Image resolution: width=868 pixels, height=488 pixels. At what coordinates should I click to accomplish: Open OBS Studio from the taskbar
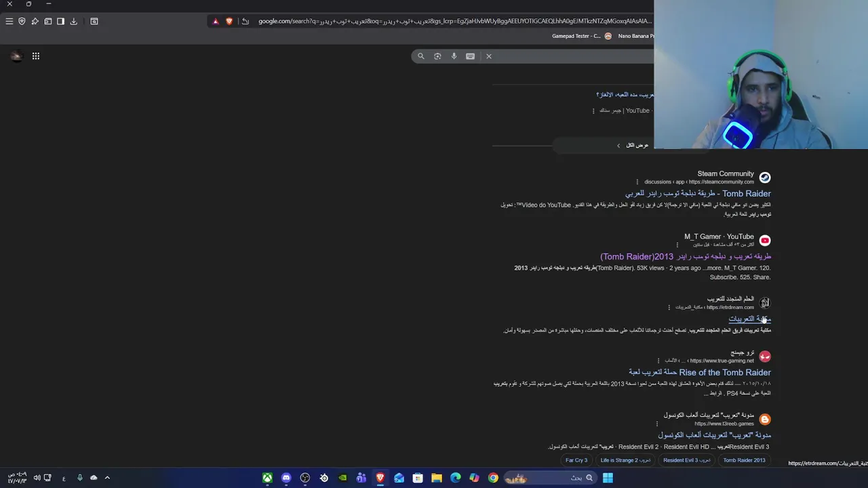305,478
